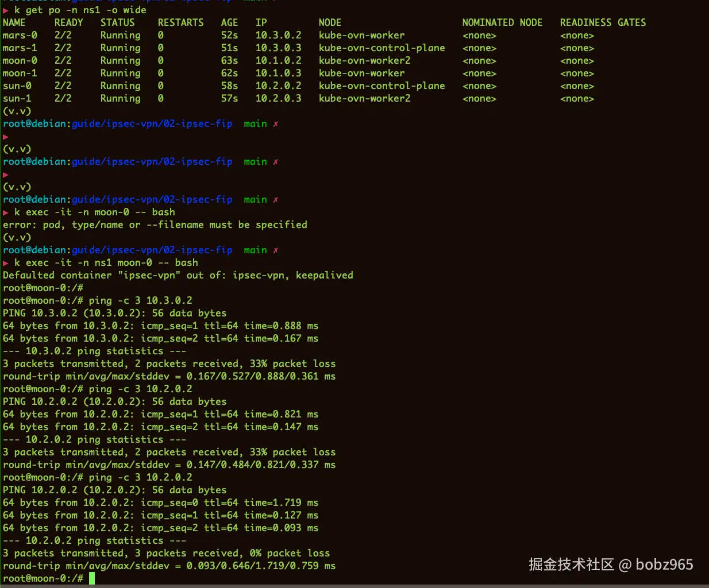Click the NAME column header
The height and width of the screenshot is (588, 709).
tap(14, 22)
